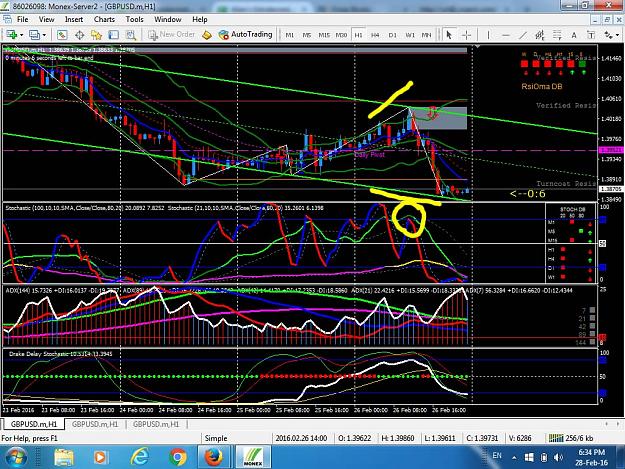Click the 'V: 6286' status bar value
Image resolution: width=625 pixels, height=469 pixels.
tap(520, 438)
